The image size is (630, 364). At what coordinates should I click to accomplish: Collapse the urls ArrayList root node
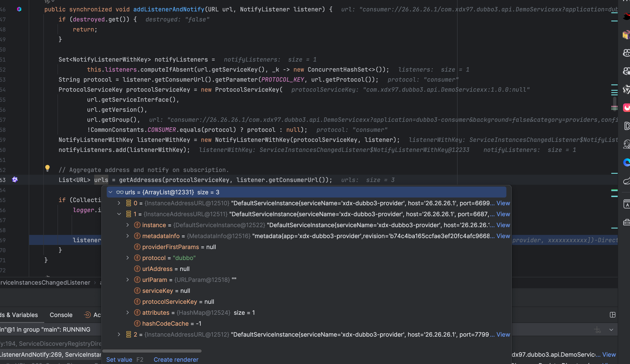tap(110, 192)
